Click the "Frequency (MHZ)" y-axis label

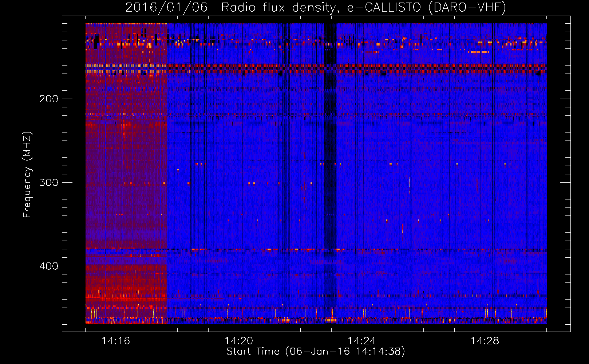pyautogui.click(x=27, y=174)
